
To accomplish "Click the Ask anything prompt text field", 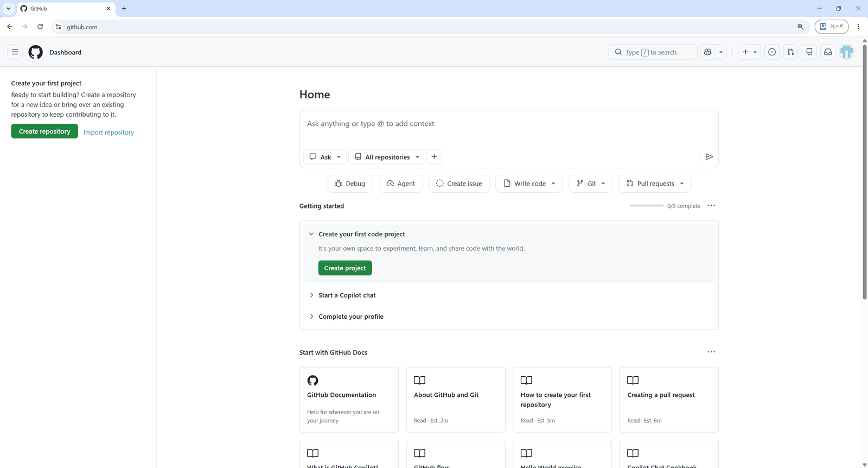I will [509, 124].
